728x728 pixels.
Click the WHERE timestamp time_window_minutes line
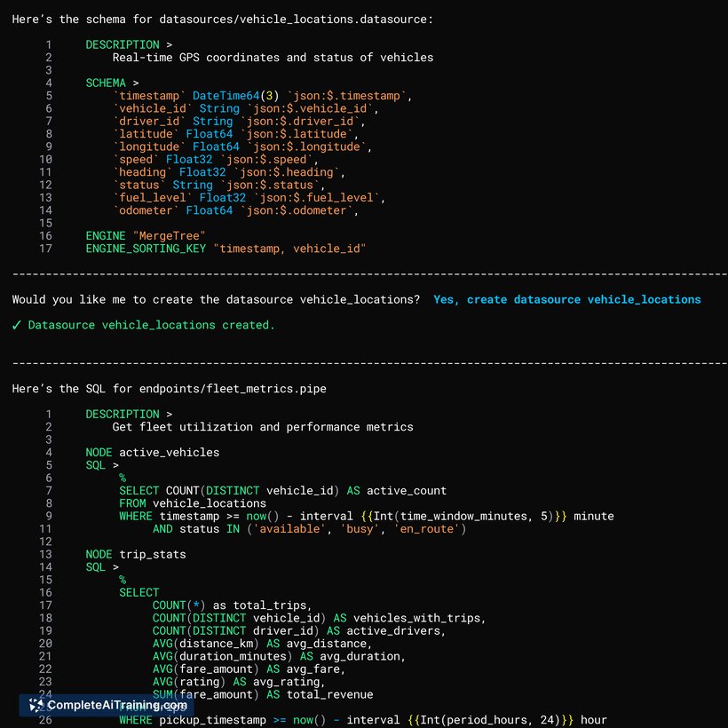point(367,517)
